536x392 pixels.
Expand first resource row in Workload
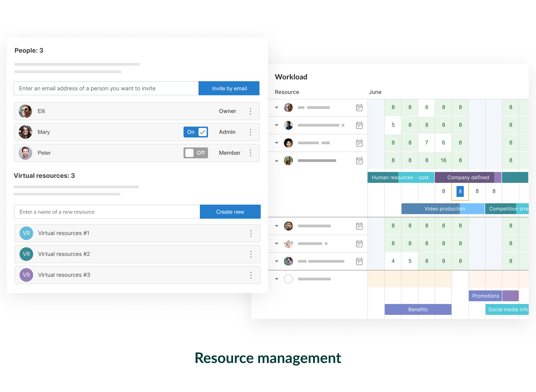click(277, 108)
